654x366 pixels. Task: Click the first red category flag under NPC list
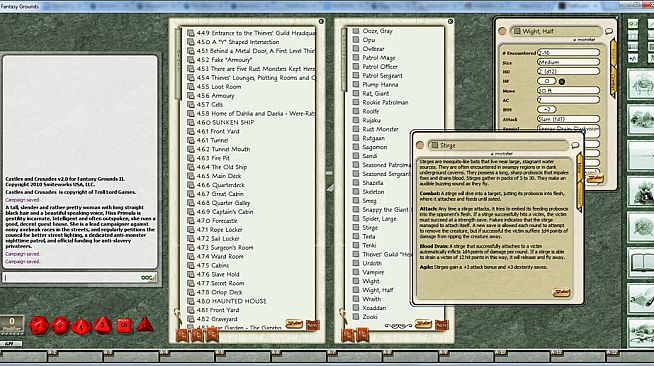pos(347,335)
